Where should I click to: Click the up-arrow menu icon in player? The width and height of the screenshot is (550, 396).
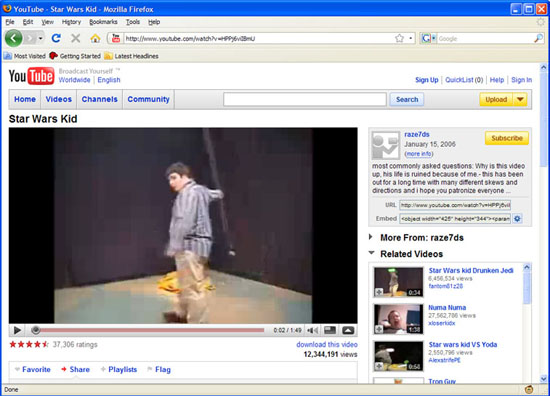pyautogui.click(x=348, y=330)
